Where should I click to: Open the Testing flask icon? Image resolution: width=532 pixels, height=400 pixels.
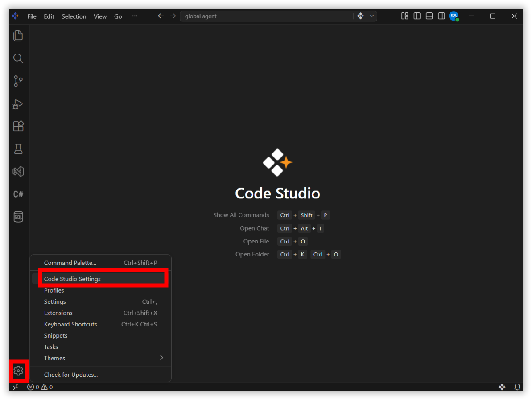tap(18, 149)
